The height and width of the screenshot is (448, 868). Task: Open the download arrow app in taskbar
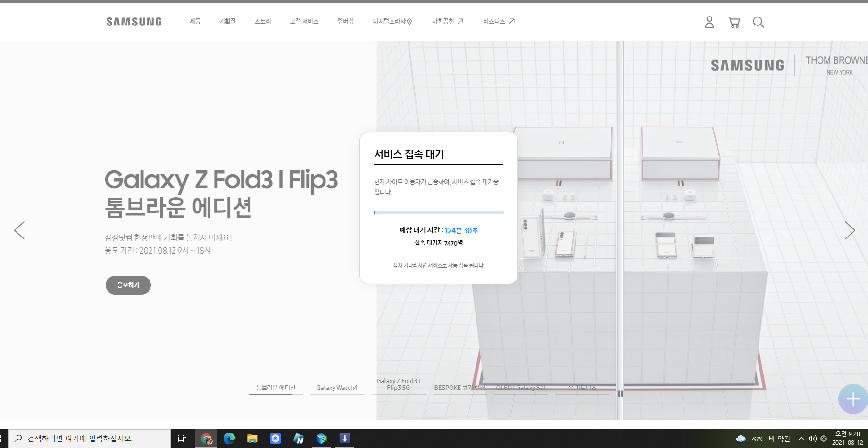coord(345,439)
